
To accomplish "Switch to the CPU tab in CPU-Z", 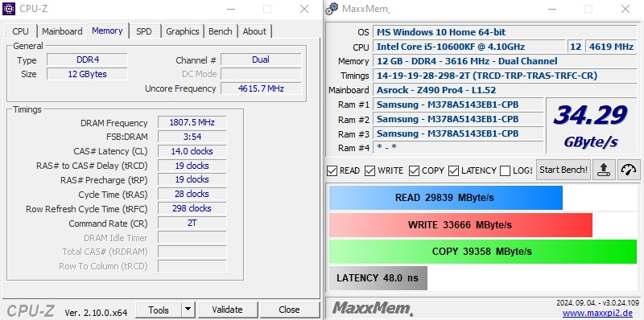I will coord(21,31).
